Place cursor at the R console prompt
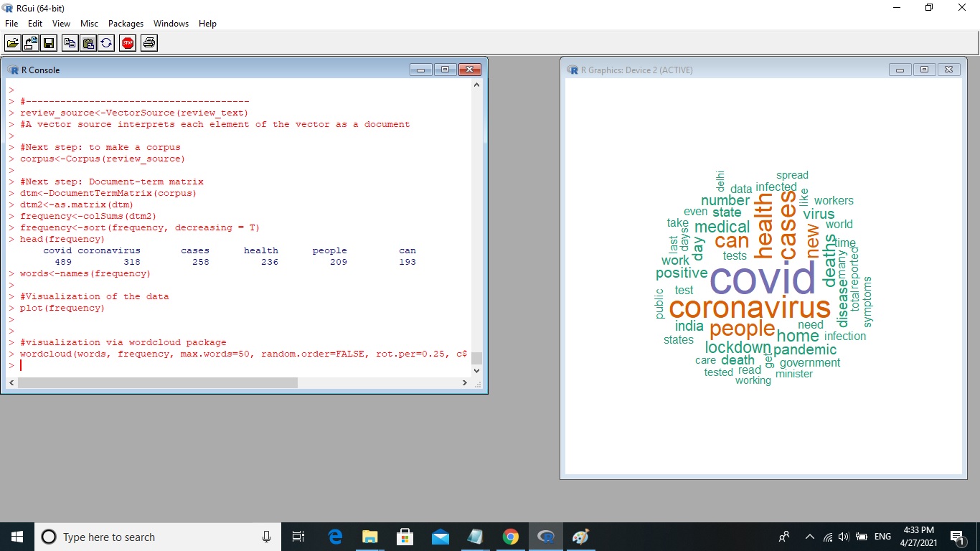980x551 pixels. pos(21,365)
